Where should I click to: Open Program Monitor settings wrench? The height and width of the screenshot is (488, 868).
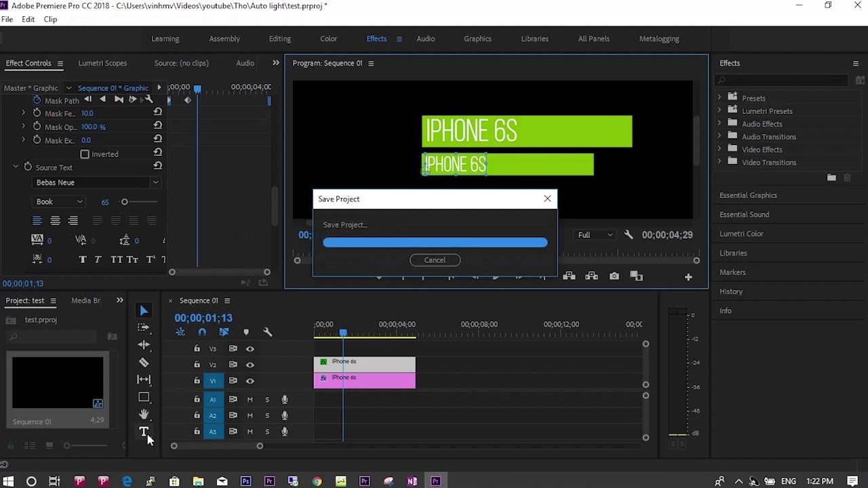[629, 235]
